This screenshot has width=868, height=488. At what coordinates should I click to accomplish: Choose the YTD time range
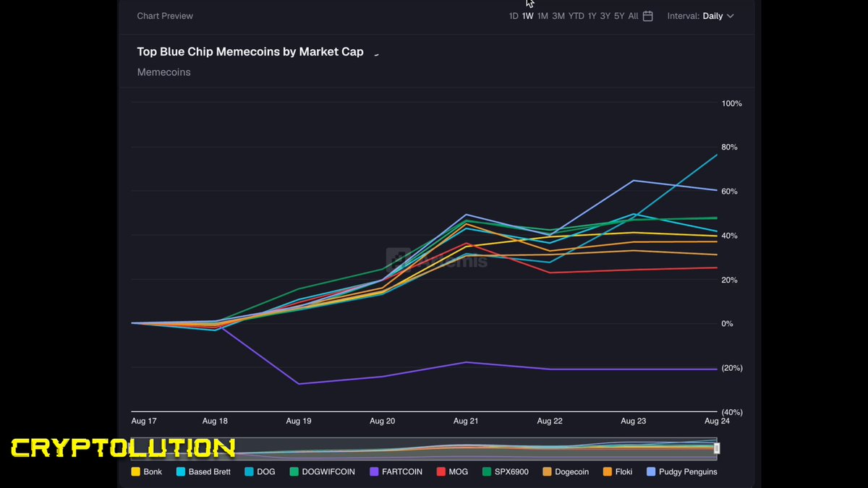coord(576,16)
